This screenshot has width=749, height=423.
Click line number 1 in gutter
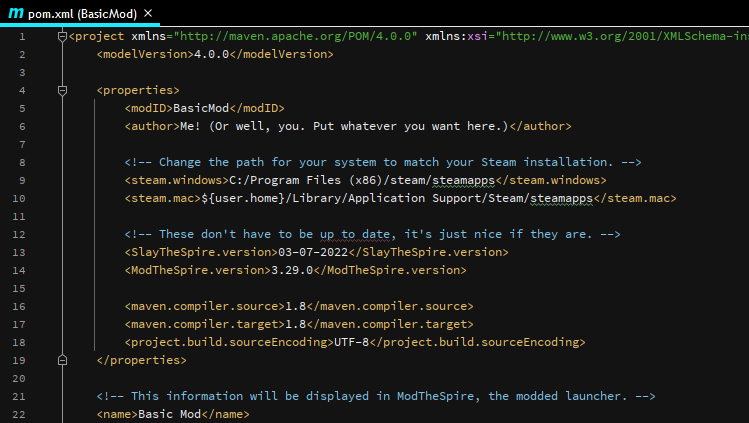(x=22, y=36)
